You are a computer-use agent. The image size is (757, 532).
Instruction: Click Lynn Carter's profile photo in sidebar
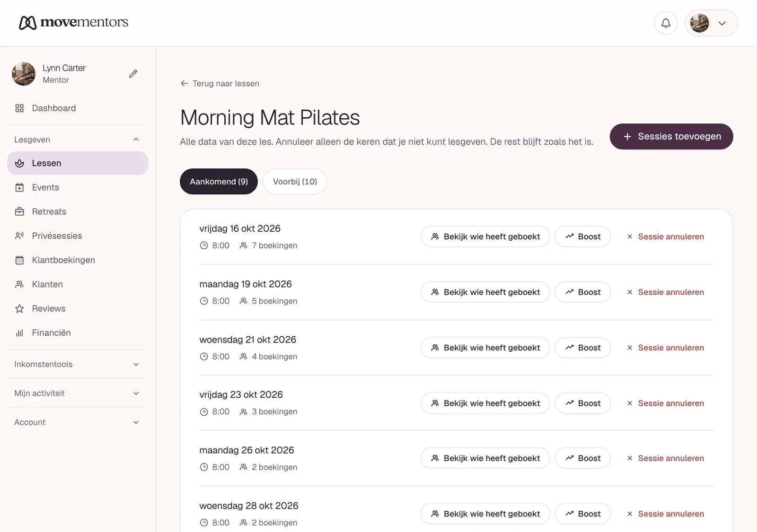24,74
